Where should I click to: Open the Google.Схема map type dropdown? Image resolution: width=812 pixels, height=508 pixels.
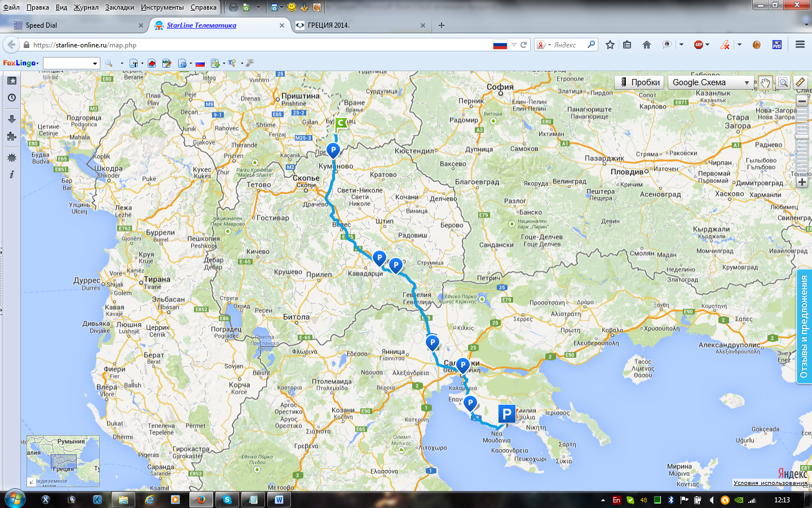[710, 82]
